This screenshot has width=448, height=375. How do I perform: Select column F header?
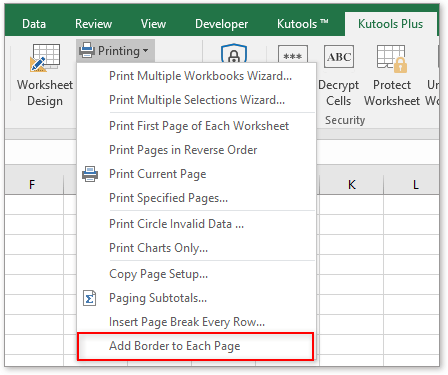click(x=32, y=184)
